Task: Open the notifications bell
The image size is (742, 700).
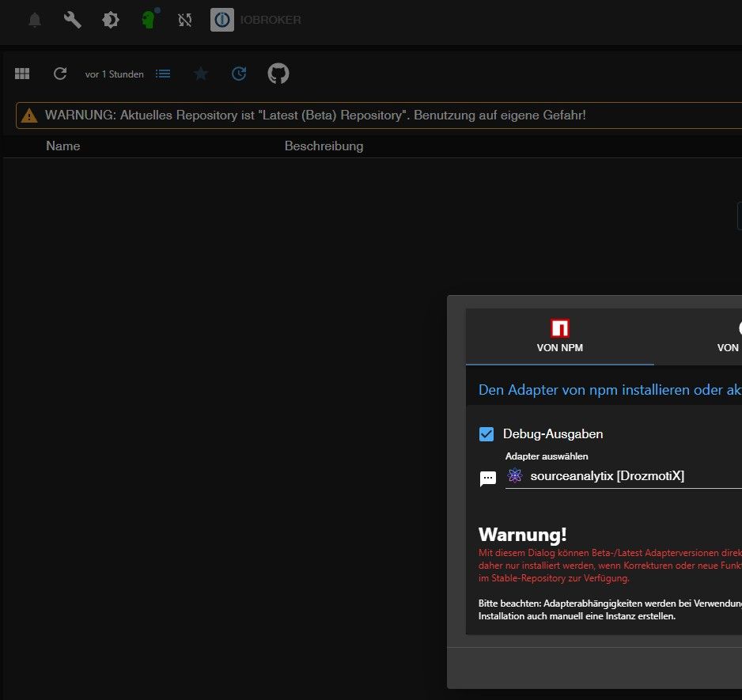Action: click(35, 20)
